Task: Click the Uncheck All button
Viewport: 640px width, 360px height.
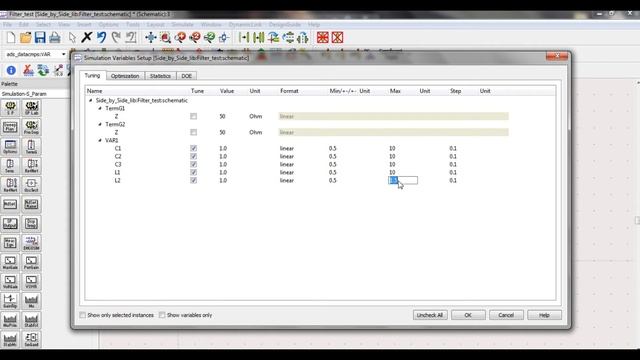Action: (430, 315)
